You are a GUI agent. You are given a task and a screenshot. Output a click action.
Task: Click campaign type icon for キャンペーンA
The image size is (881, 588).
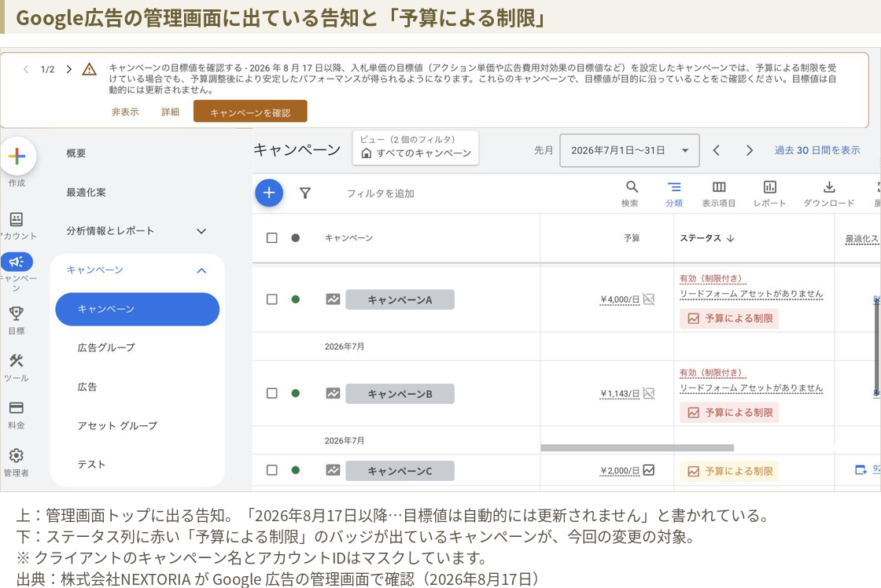tap(334, 300)
